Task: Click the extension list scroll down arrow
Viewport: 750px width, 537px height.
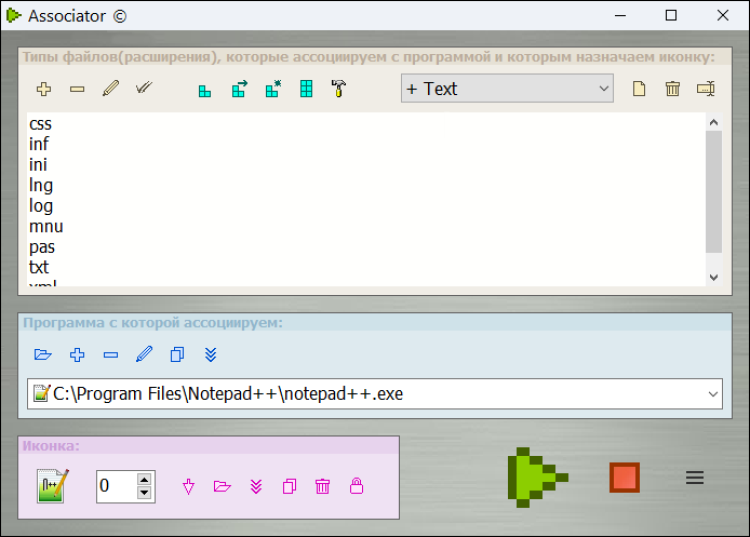Action: coord(713,277)
